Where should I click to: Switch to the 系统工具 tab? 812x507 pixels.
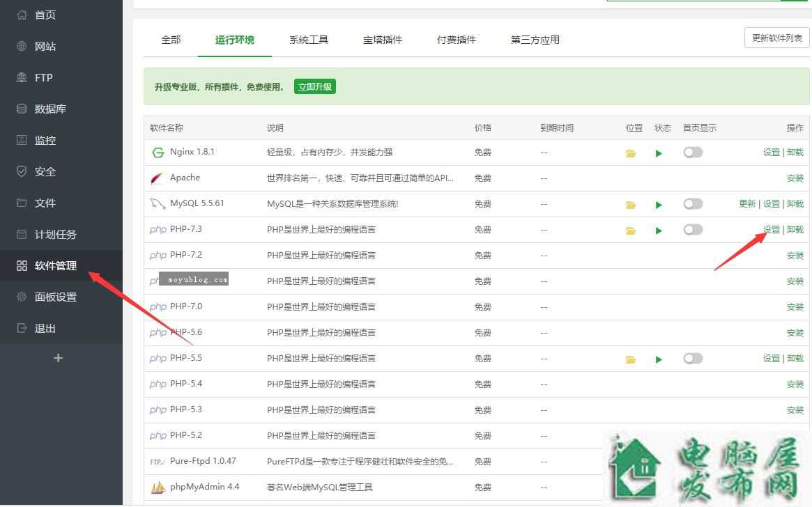(309, 40)
